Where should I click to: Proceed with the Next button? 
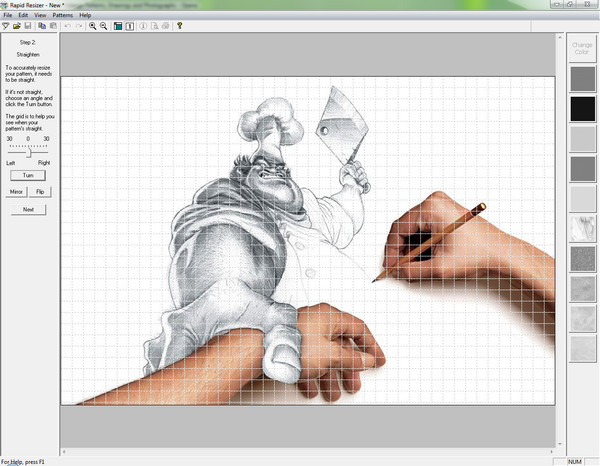pos(28,210)
